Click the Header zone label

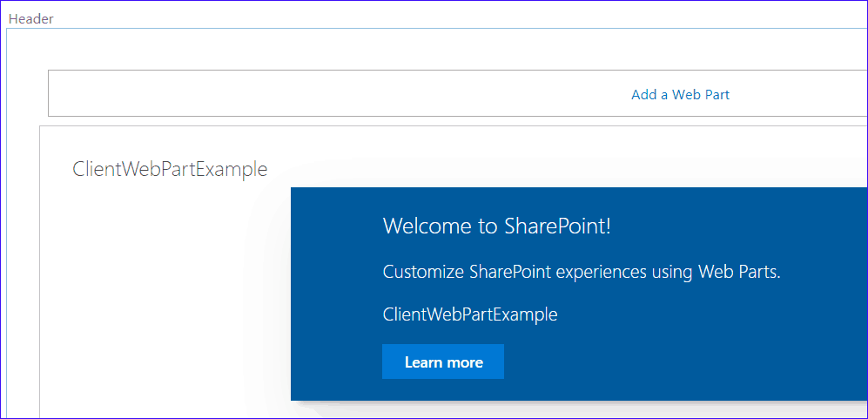pyautogui.click(x=31, y=19)
